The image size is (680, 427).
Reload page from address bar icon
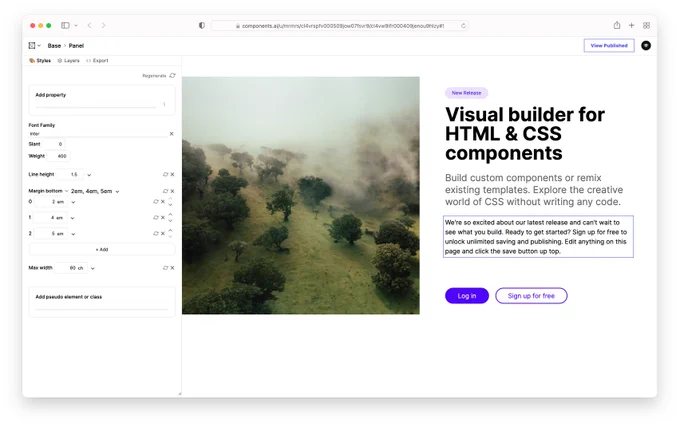point(463,26)
